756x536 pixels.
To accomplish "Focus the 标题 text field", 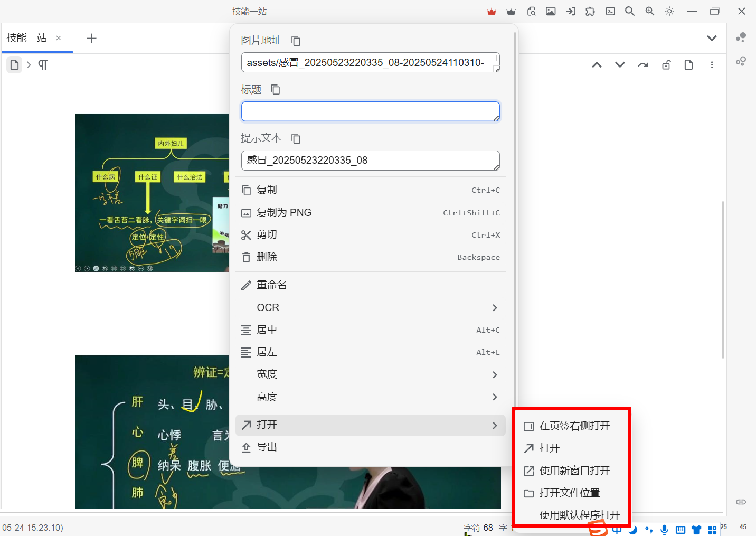I will coord(371,111).
